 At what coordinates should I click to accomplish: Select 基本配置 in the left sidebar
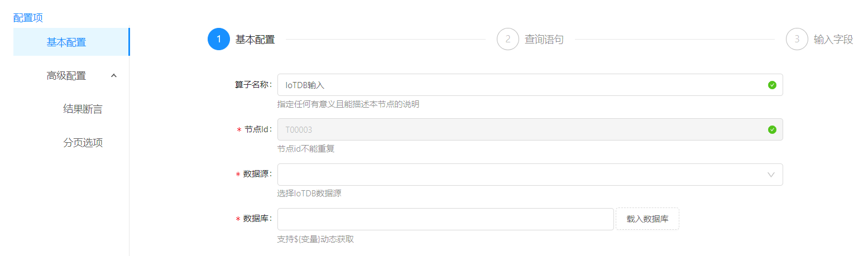pos(66,42)
